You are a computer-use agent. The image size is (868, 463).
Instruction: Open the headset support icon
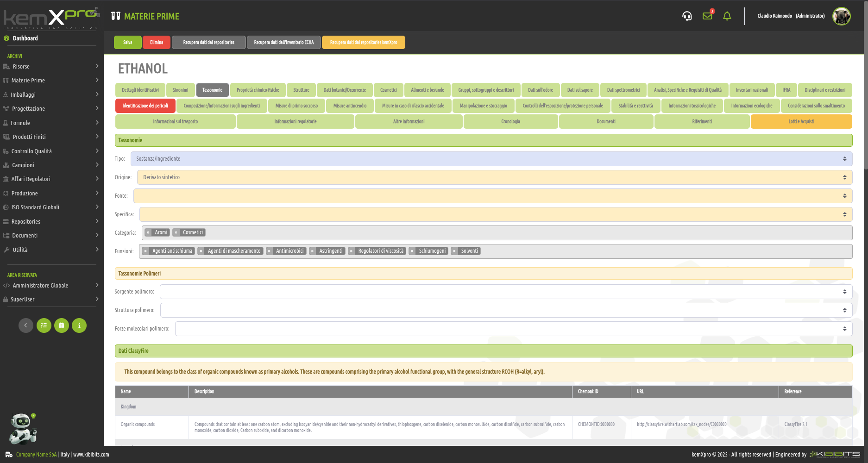pyautogui.click(x=687, y=16)
